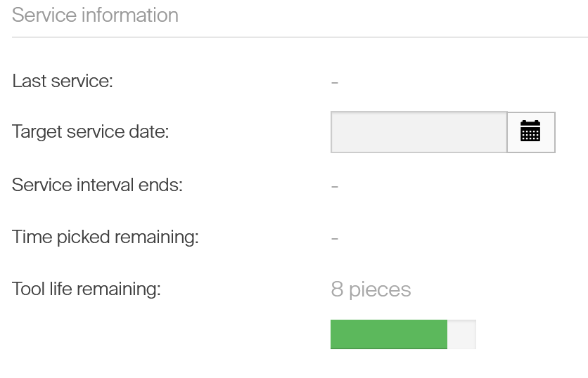Click the Target service date input field

tap(418, 132)
